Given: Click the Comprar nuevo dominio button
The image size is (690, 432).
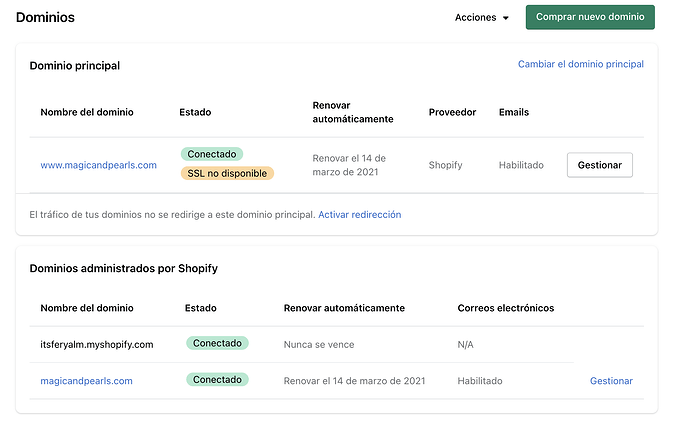Looking at the screenshot, I should (590, 18).
